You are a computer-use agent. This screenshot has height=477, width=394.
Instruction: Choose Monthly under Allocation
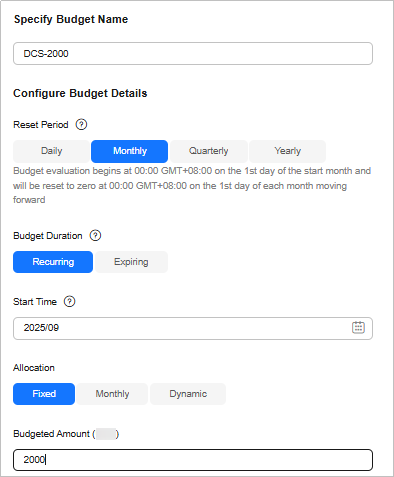(x=112, y=394)
